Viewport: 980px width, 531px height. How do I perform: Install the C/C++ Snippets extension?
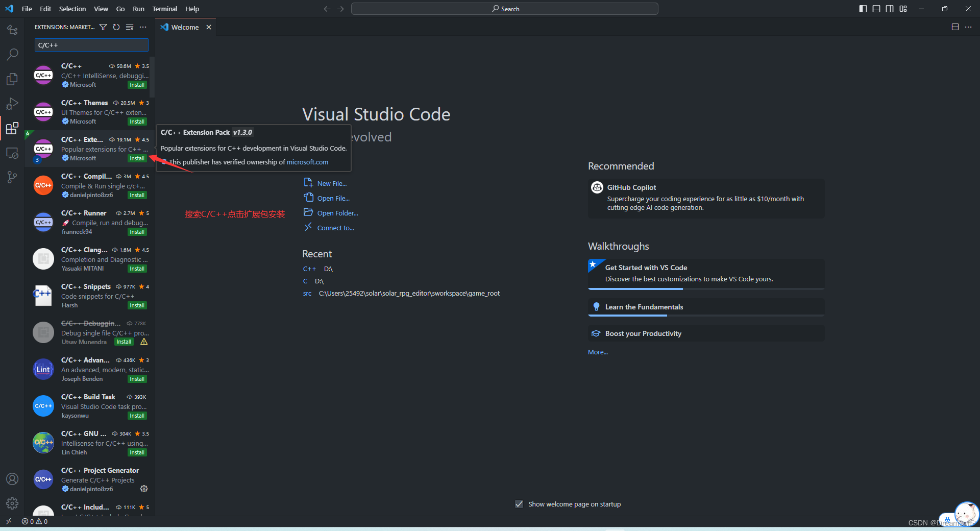pos(137,305)
